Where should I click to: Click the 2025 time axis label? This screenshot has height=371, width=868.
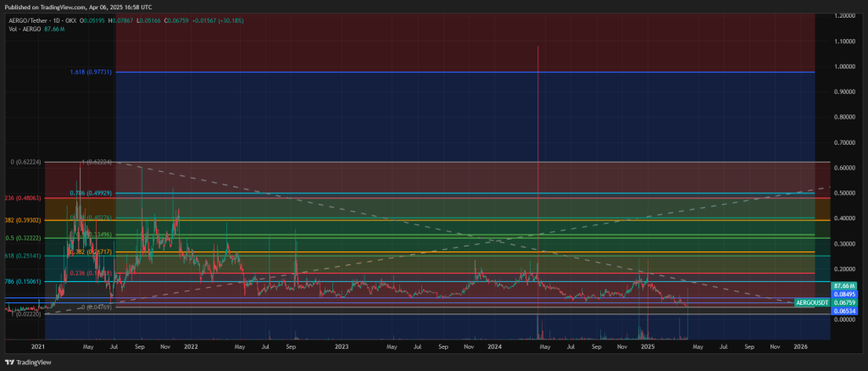(647, 346)
